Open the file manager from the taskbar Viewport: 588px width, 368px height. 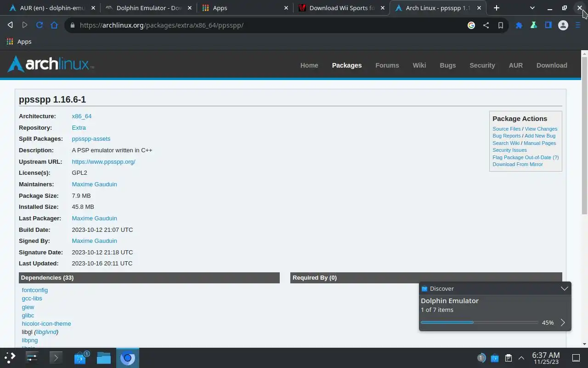pyautogui.click(x=104, y=357)
